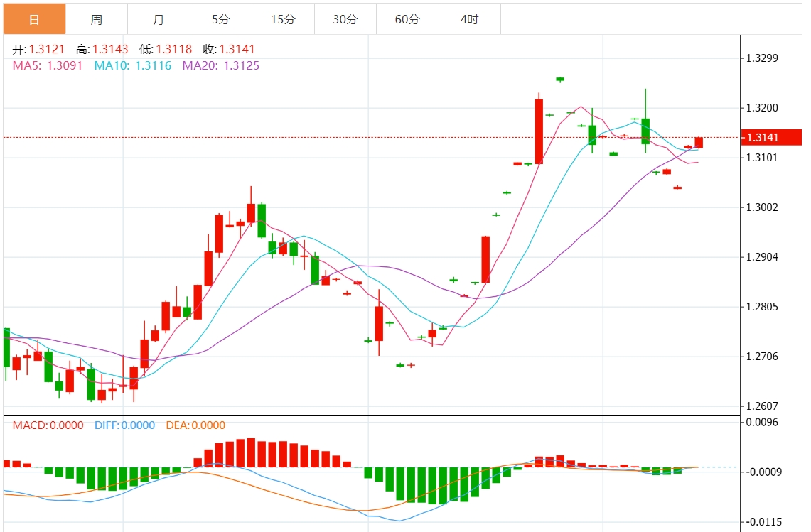Click the MA10: 1.3116 indicator value
The image size is (811, 532).
(132, 65)
